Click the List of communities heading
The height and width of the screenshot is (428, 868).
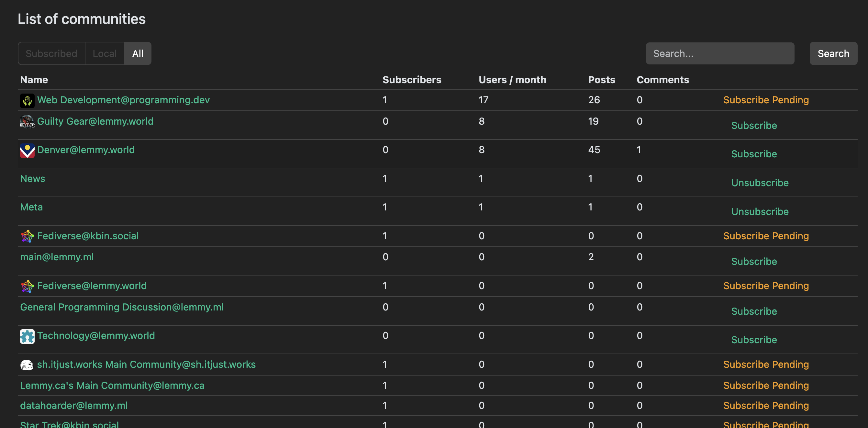point(82,19)
